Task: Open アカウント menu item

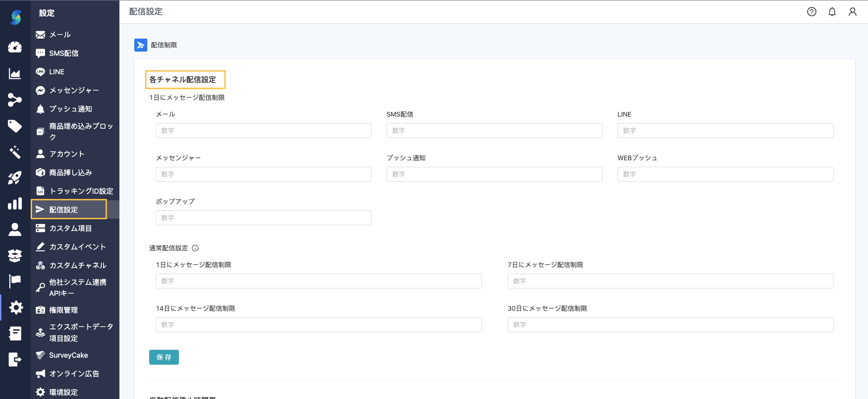Action: point(75,154)
